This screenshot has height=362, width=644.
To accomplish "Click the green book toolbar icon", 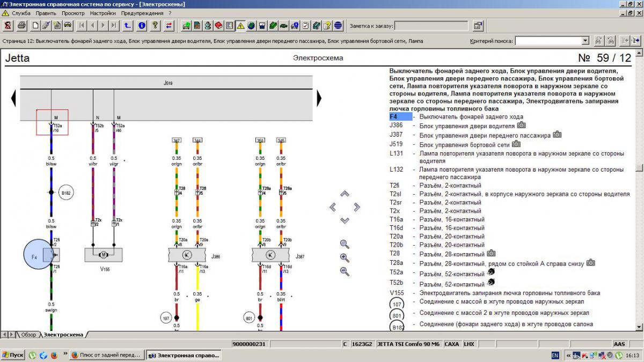I will (x=273, y=25).
